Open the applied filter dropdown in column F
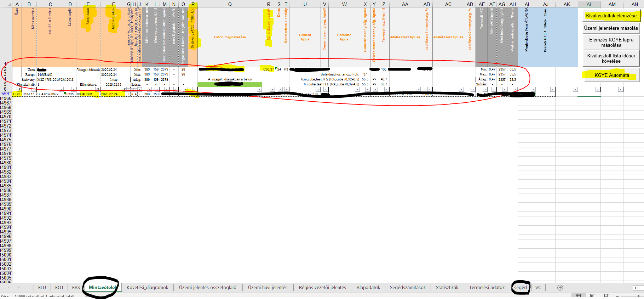Viewport: 644px width, 299px height. pos(124,89)
